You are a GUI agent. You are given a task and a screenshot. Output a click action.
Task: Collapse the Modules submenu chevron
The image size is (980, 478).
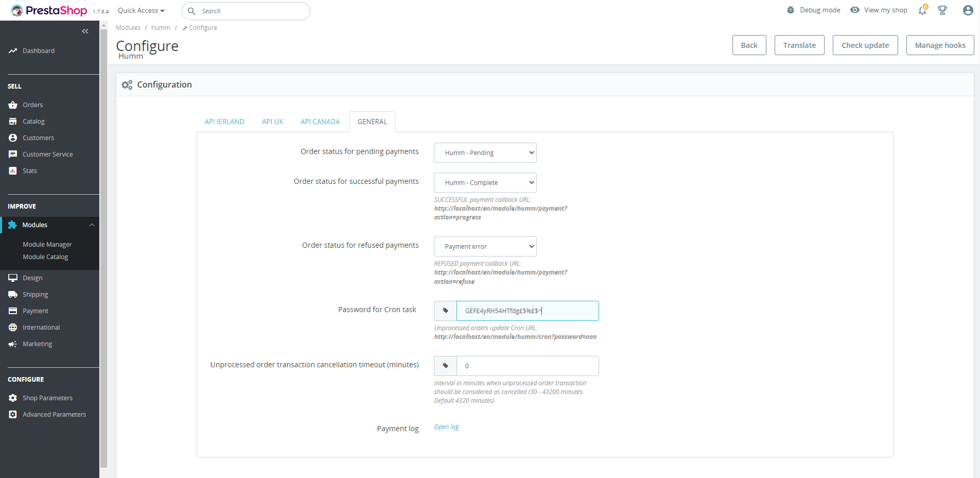[92, 225]
